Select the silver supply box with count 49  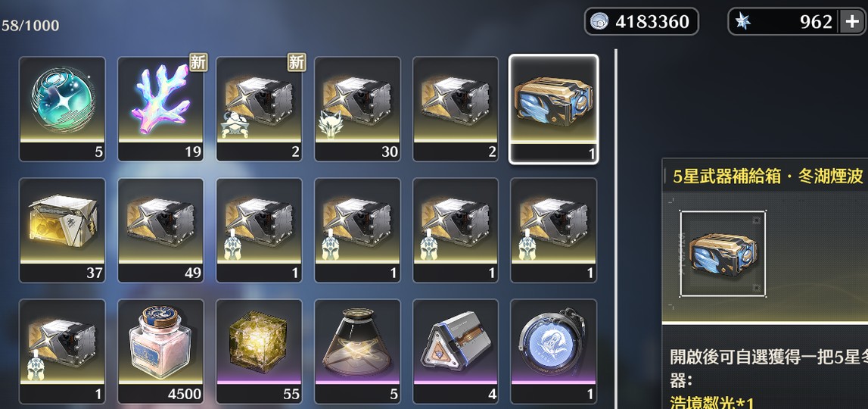tap(160, 230)
